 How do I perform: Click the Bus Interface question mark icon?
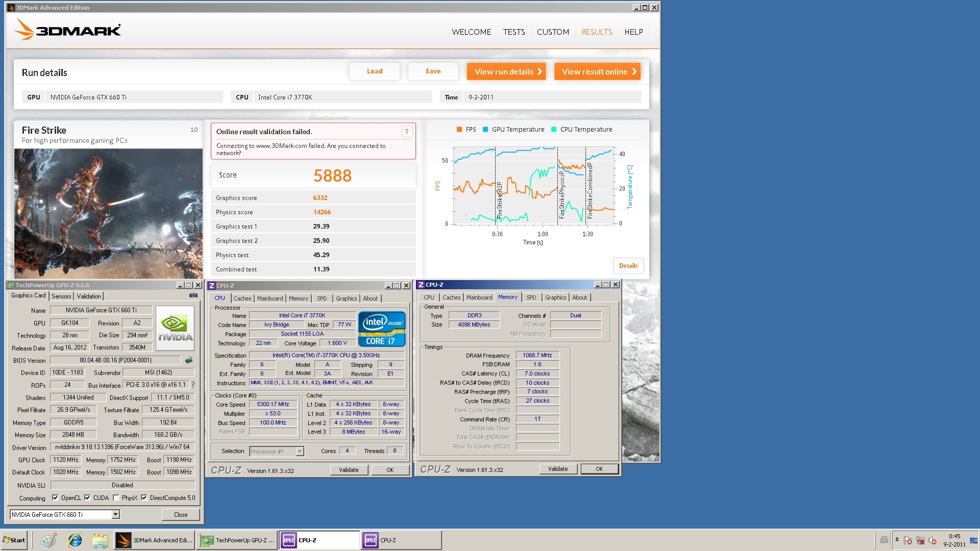[x=193, y=385]
